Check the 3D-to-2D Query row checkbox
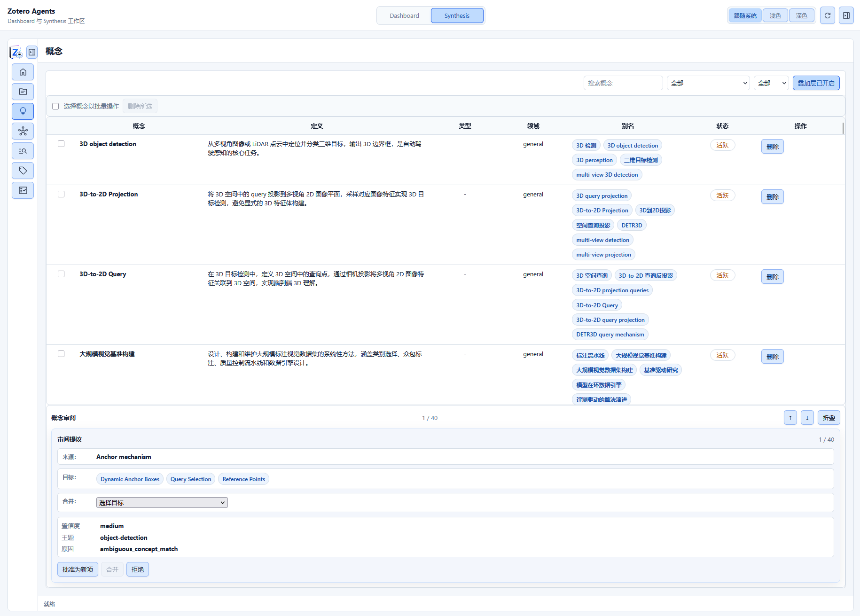This screenshot has width=860, height=616. [61, 274]
